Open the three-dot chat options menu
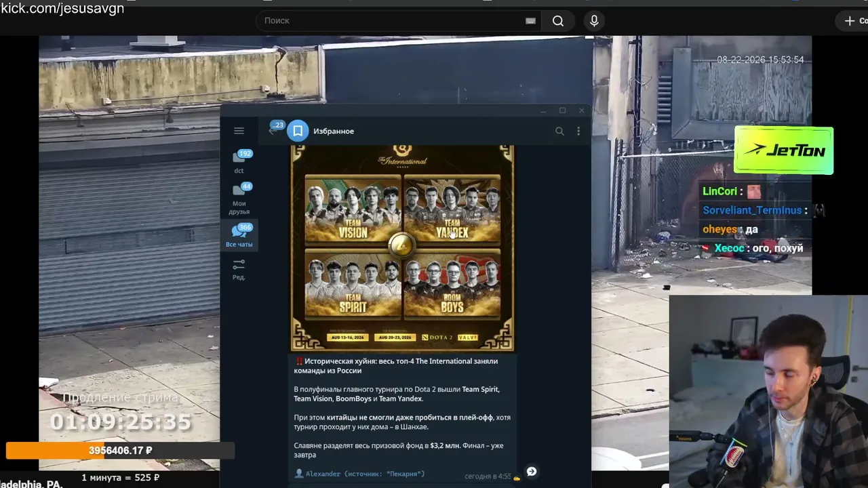This screenshot has width=868, height=488. [x=578, y=131]
